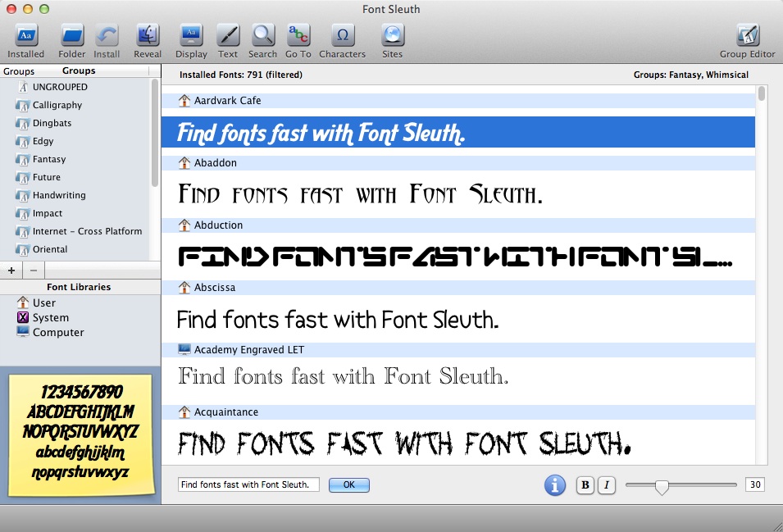
Task: Open the Characters viewer
Action: [342, 37]
